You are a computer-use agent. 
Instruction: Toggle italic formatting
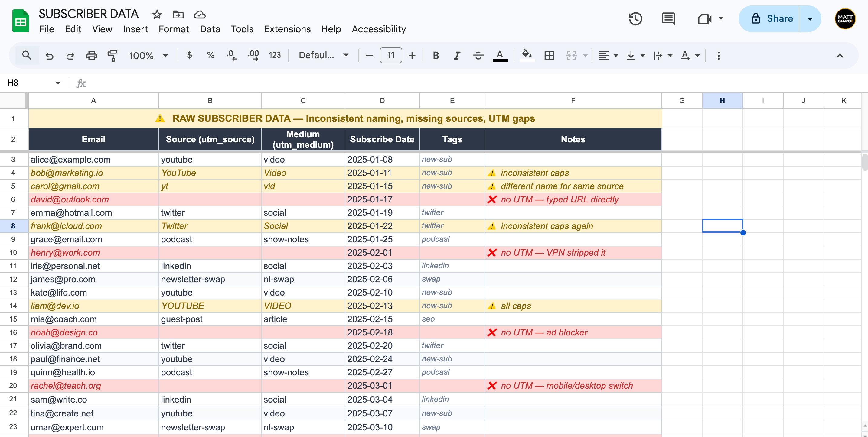[457, 55]
